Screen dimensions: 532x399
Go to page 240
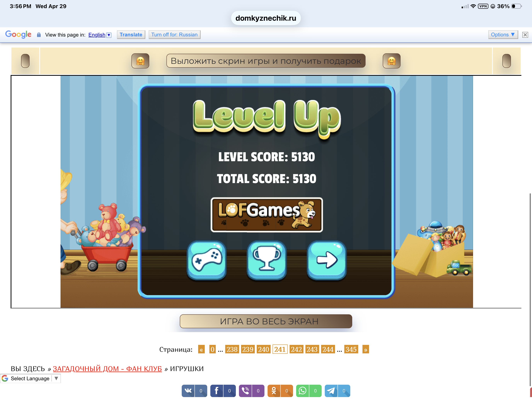pos(264,350)
